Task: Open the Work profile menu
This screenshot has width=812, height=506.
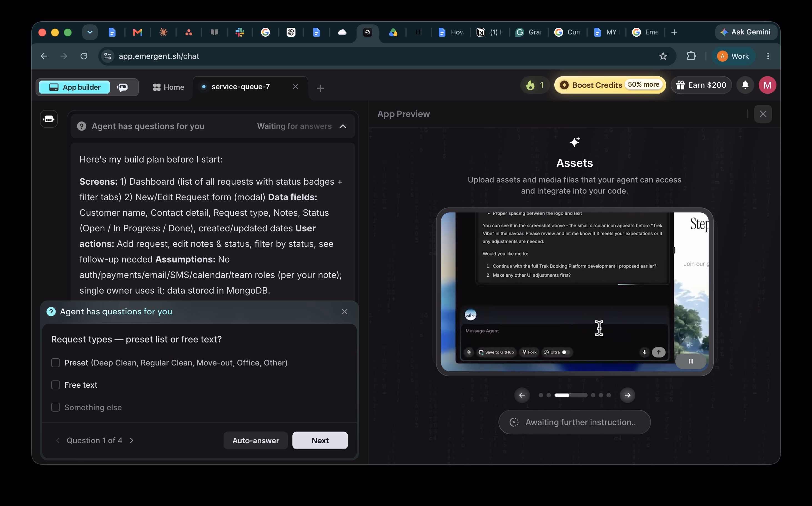Action: tap(733, 56)
